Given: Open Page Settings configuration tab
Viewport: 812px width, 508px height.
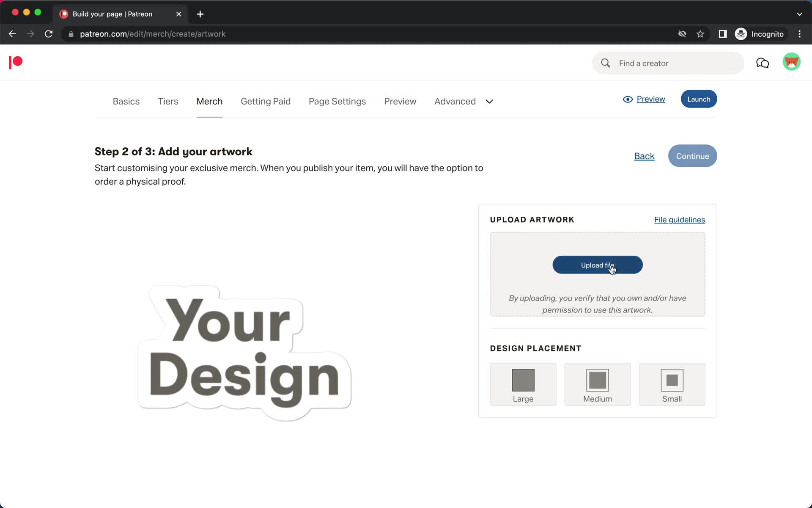Looking at the screenshot, I should [337, 101].
